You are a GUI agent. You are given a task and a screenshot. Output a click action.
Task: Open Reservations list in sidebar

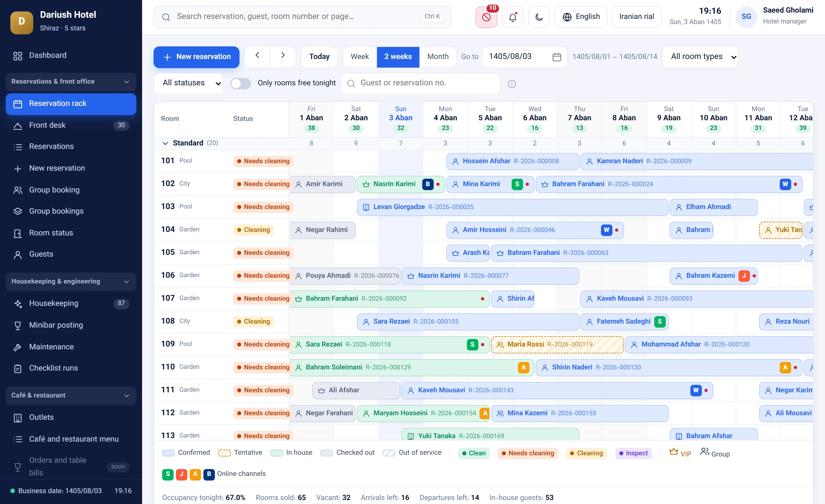click(71, 147)
